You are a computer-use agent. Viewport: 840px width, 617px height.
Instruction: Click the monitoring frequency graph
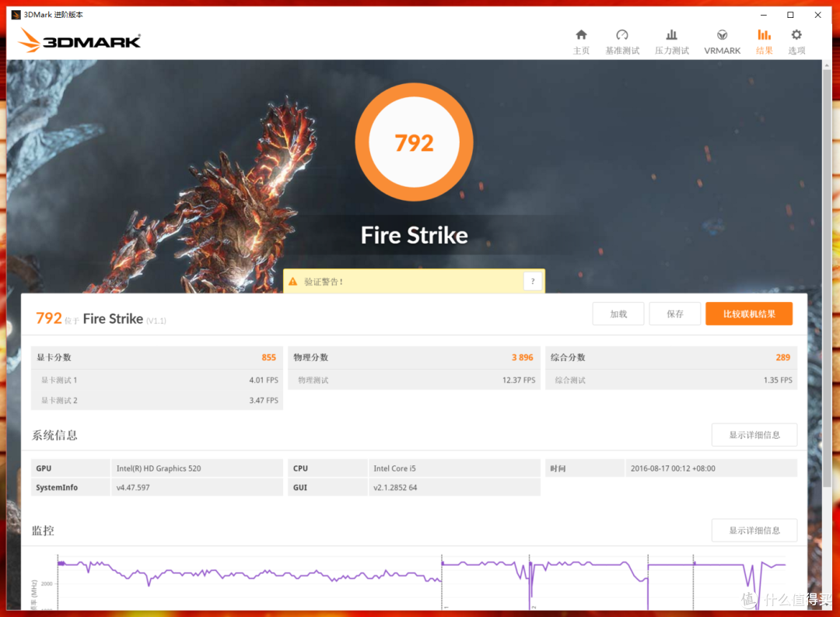pyautogui.click(x=421, y=582)
